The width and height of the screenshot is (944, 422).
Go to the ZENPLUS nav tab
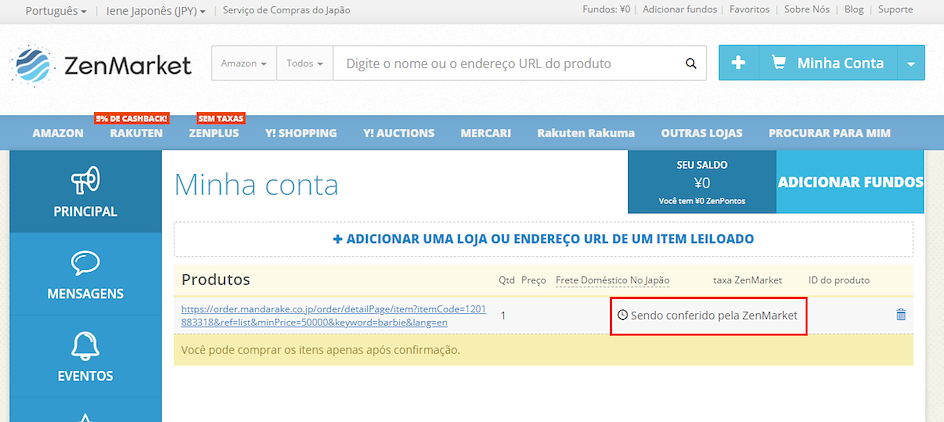point(214,133)
